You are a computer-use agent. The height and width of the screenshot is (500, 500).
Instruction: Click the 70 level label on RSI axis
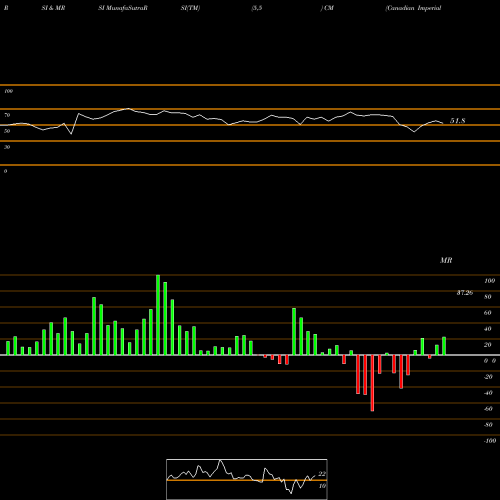7,115
